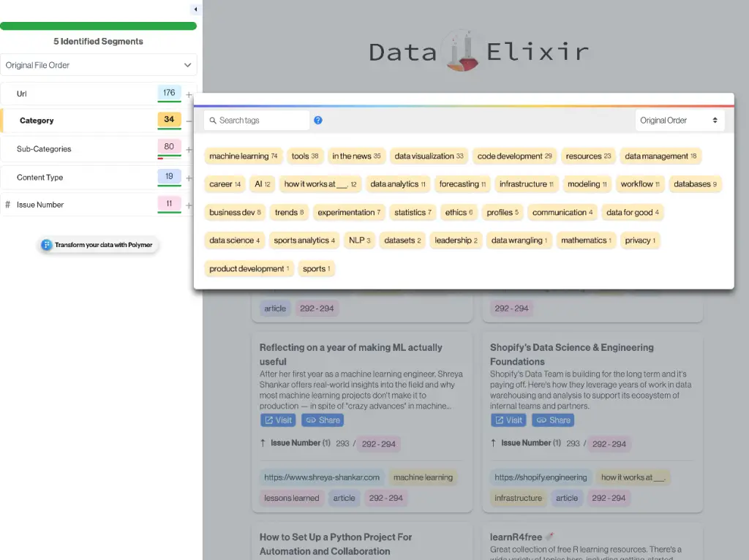The image size is (749, 560).
Task: Choose the communication tag
Action: (x=562, y=212)
